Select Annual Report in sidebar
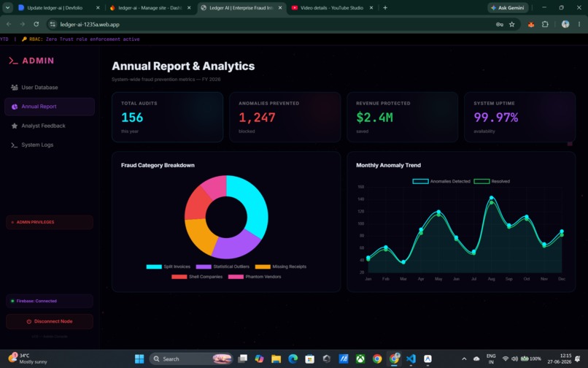The width and height of the screenshot is (588, 368). click(x=50, y=107)
